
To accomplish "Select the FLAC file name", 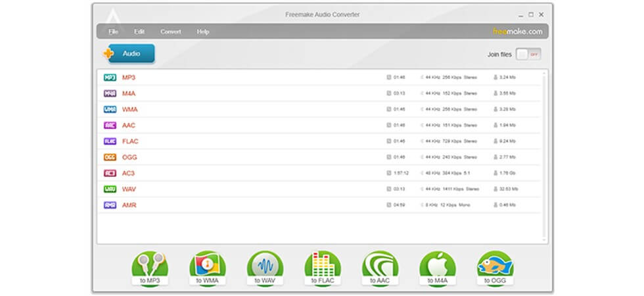I will tap(130, 141).
